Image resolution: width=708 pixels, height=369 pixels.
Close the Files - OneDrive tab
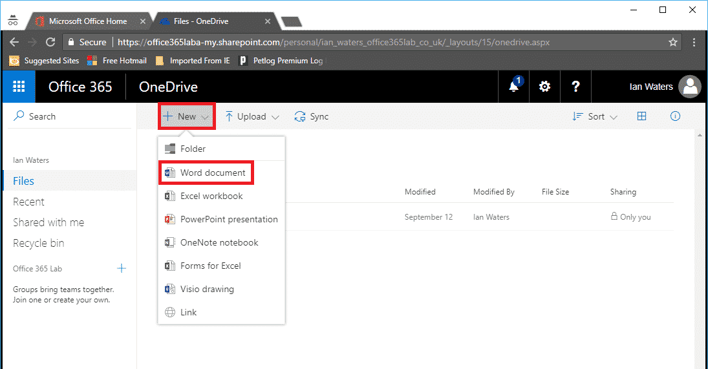pyautogui.click(x=268, y=21)
